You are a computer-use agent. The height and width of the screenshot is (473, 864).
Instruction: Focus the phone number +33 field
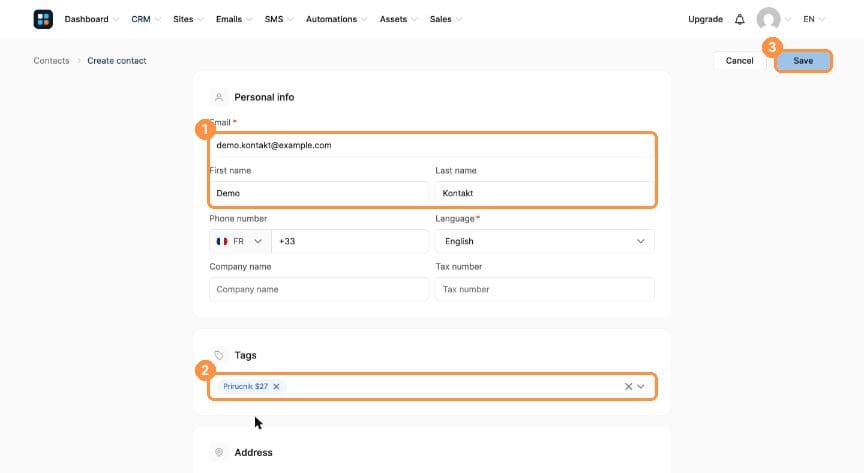350,241
